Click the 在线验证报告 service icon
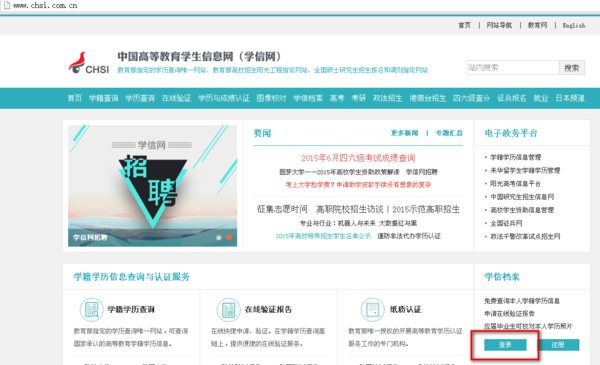 coord(228,309)
